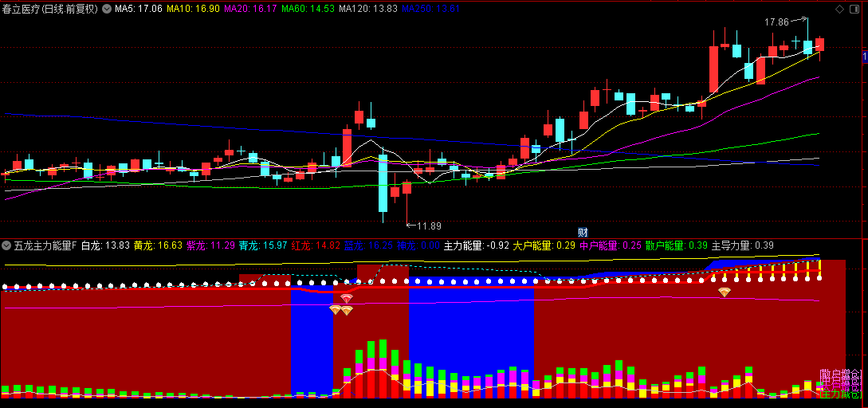
Task: Click the tall cyan candle with 17.86 high
Action: click(x=807, y=46)
